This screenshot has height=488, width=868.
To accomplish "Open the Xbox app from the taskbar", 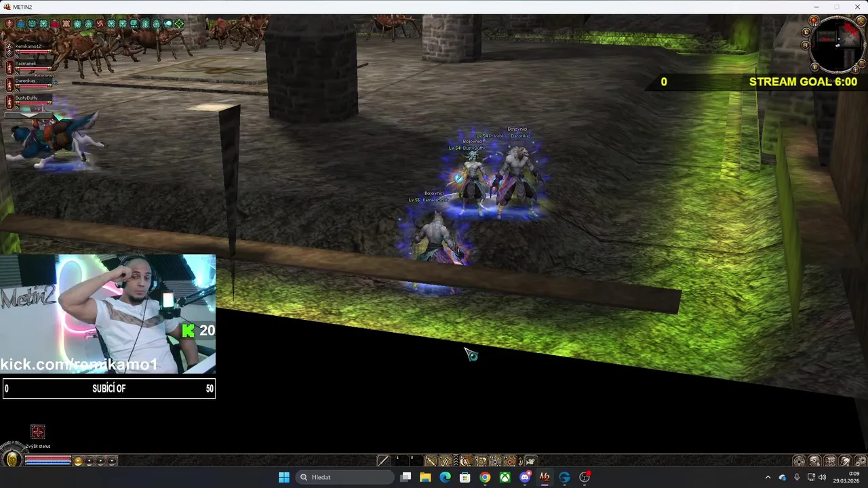I will click(505, 477).
